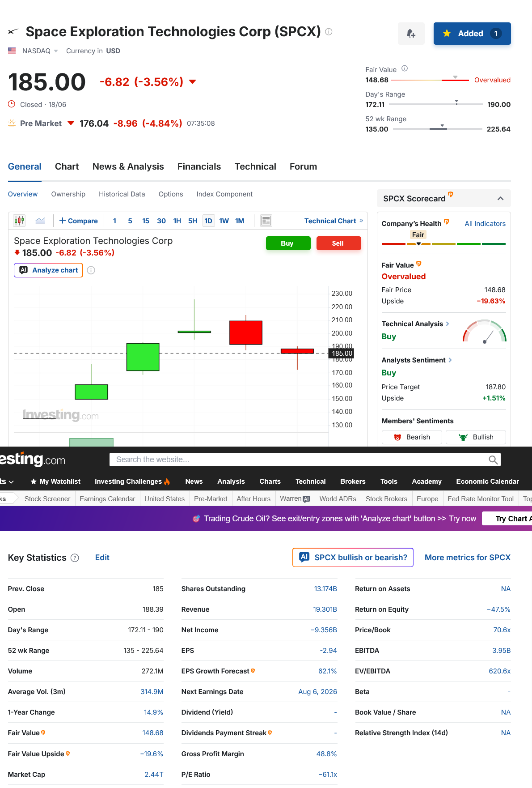Open the Earnings Calendar link

pyautogui.click(x=107, y=499)
